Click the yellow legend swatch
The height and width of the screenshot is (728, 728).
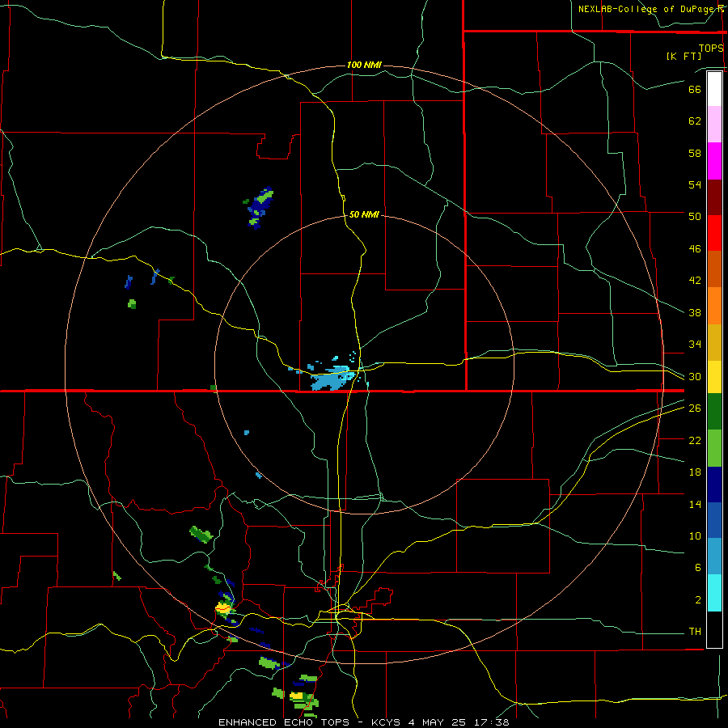pos(714,377)
